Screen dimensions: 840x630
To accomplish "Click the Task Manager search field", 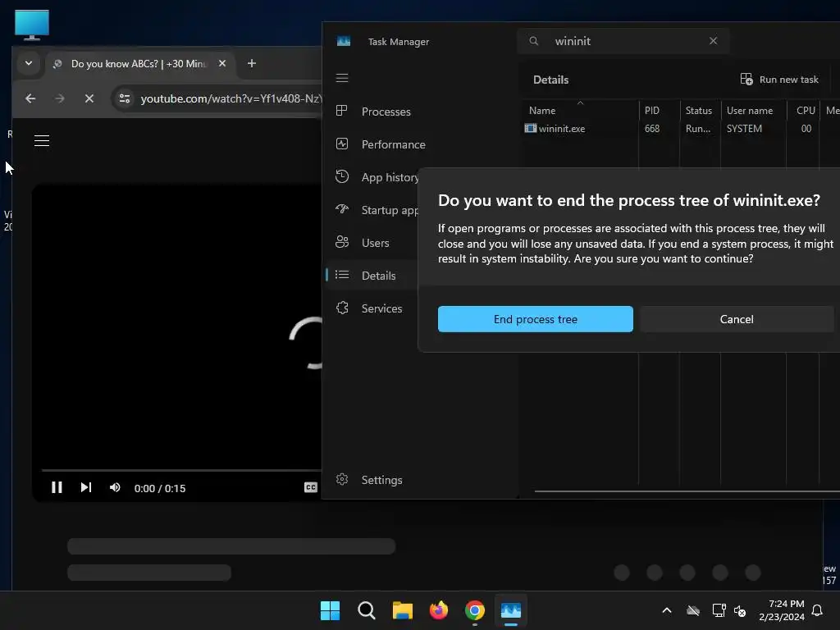I will [623, 41].
